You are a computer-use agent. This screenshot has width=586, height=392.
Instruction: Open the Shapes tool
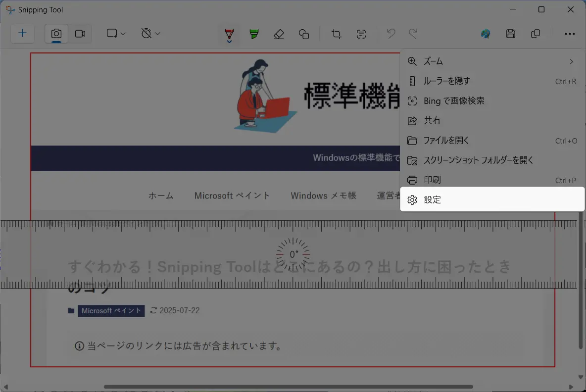(304, 34)
